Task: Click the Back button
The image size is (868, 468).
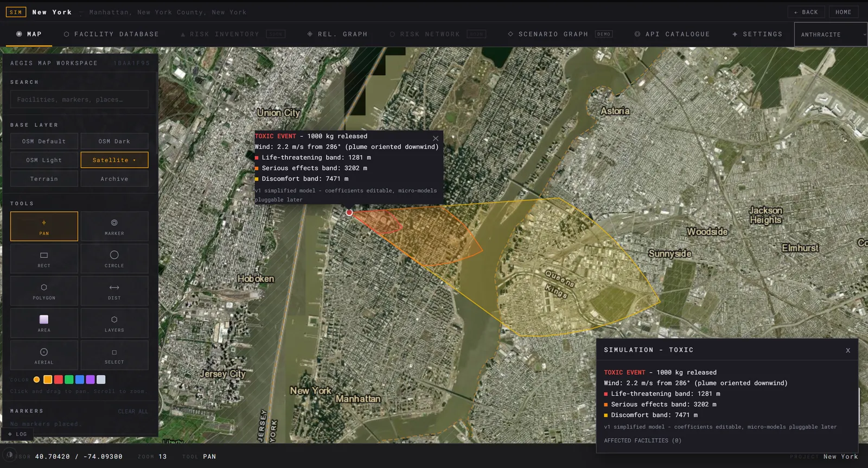Action: point(806,12)
